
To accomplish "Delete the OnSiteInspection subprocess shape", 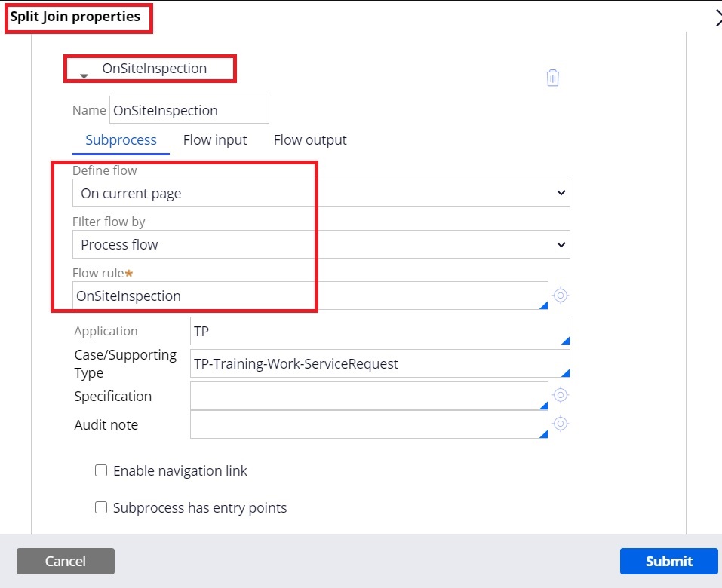I will coord(552,78).
